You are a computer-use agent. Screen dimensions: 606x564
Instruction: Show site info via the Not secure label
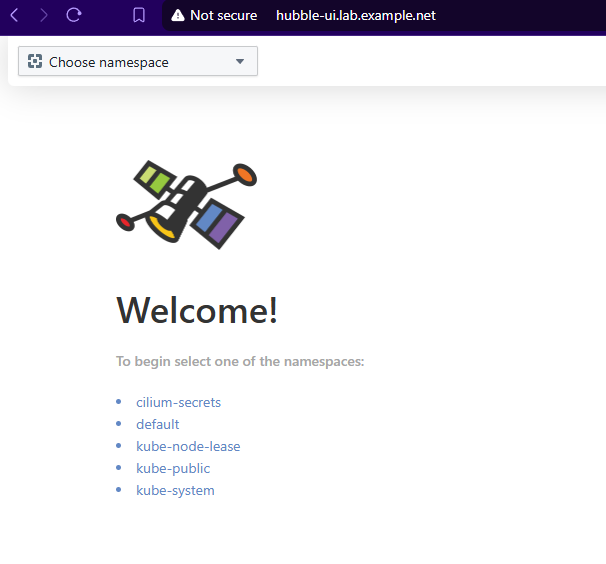223,15
